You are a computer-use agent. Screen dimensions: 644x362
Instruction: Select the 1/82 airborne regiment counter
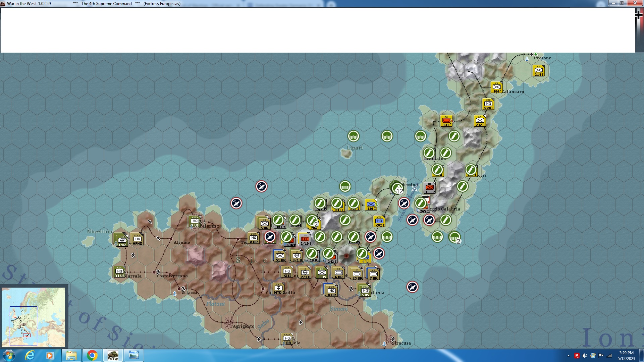click(x=122, y=241)
